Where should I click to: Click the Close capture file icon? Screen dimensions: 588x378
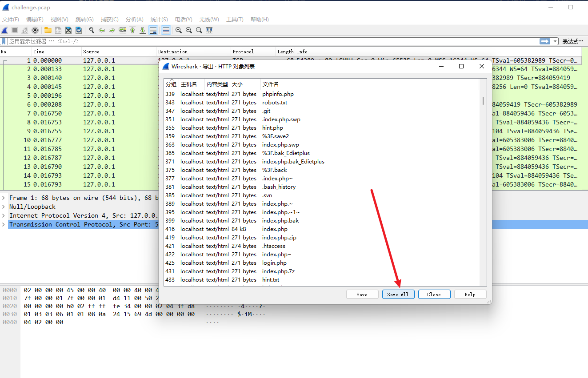[68, 30]
